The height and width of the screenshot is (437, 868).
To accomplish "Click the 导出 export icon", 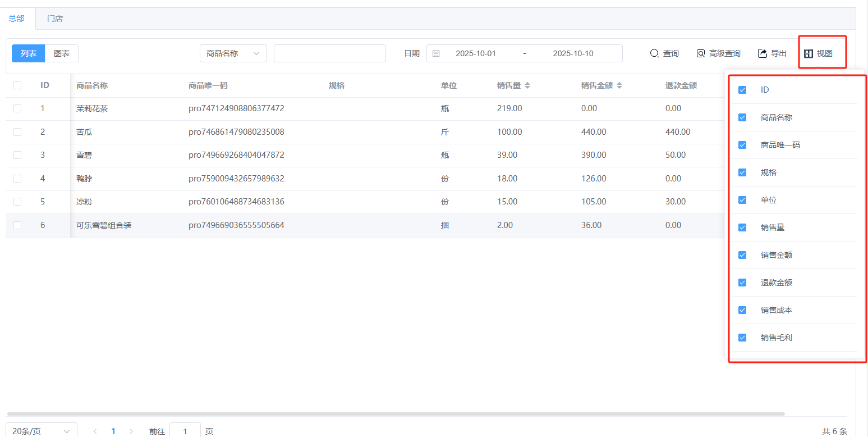I will pos(763,53).
